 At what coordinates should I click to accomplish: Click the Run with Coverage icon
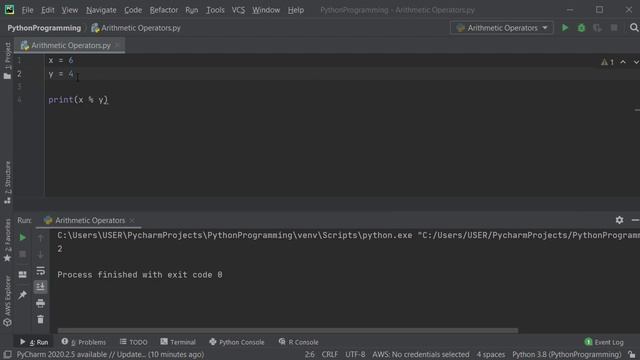[598, 28]
